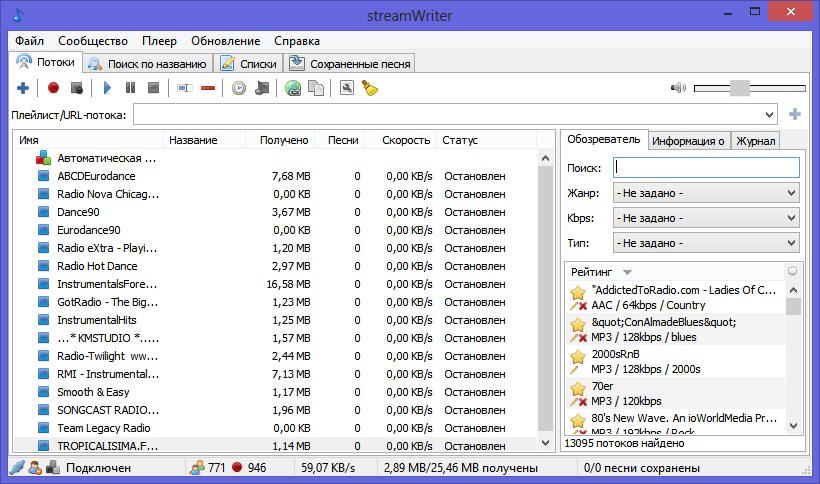820x484 pixels.
Task: Click the Поиск search input field
Action: click(x=706, y=167)
